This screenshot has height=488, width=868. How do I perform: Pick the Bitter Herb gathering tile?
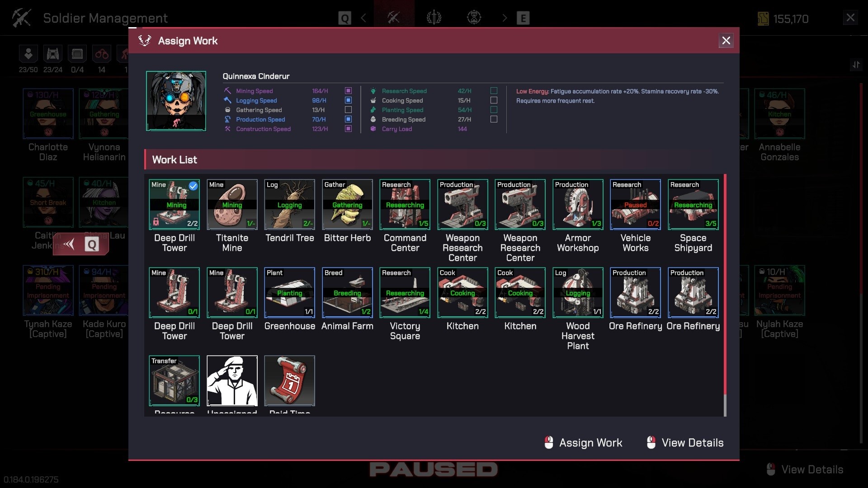coord(347,205)
